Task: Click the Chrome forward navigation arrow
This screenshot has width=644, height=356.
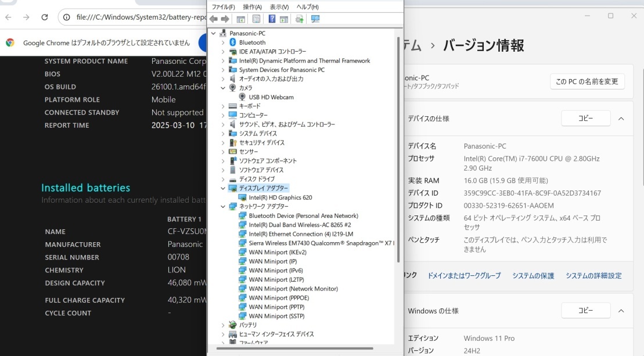Action: [x=26, y=17]
